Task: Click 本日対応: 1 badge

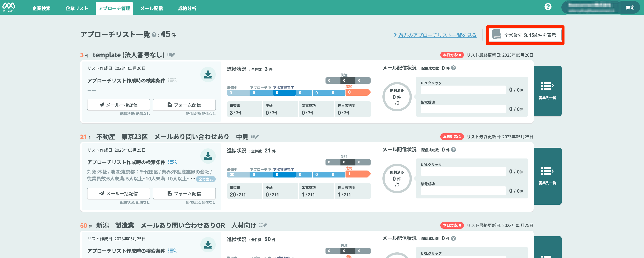Action: coord(452,137)
